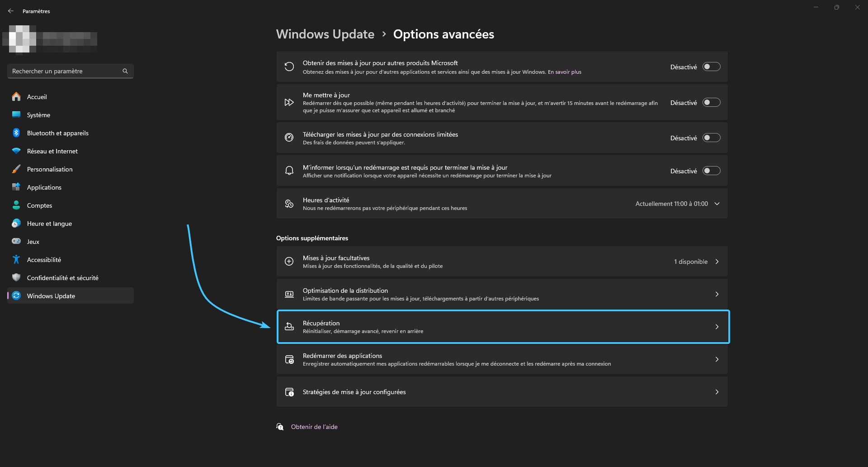Click the Accessibilité figure icon
The width and height of the screenshot is (868, 467).
[16, 259]
